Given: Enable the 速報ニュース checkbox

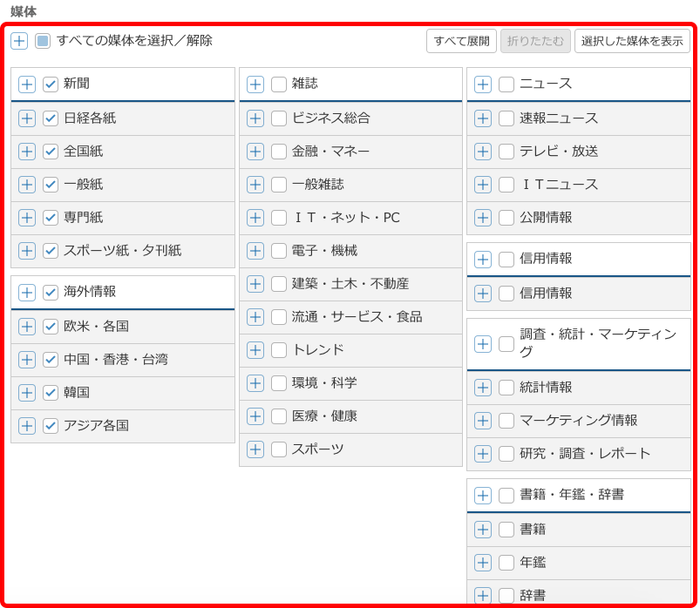Looking at the screenshot, I should (x=506, y=118).
